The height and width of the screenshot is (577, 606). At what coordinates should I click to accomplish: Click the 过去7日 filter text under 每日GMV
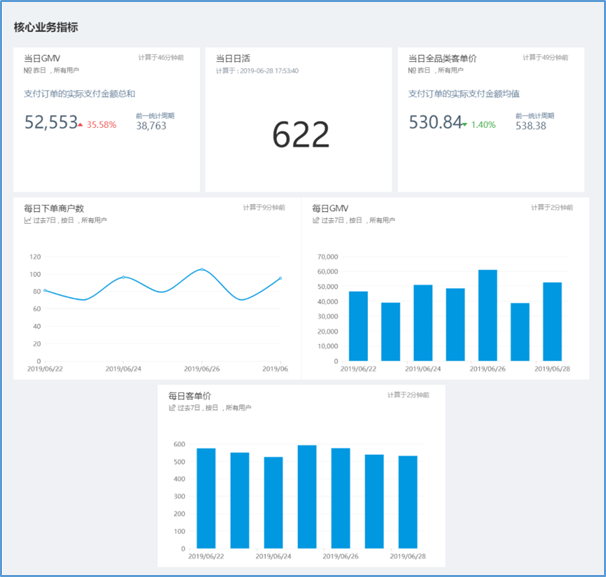point(333,220)
